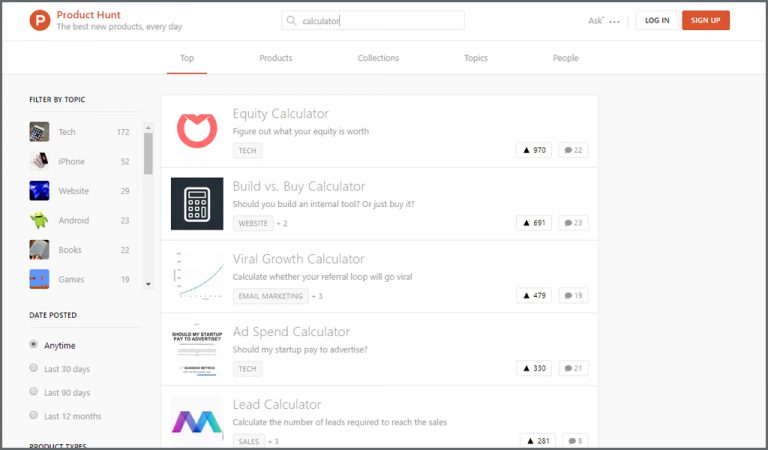Screen dimensions: 768x450
Task: Click the calculator search input field
Action: tap(380, 20)
